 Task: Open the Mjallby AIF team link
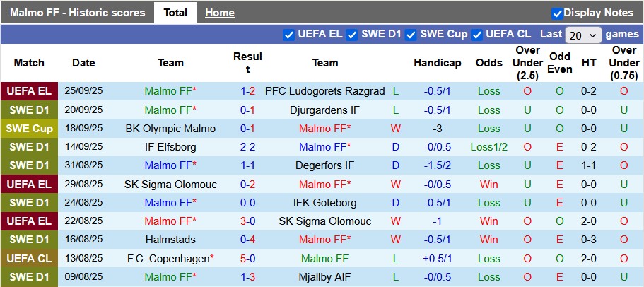[x=324, y=277]
